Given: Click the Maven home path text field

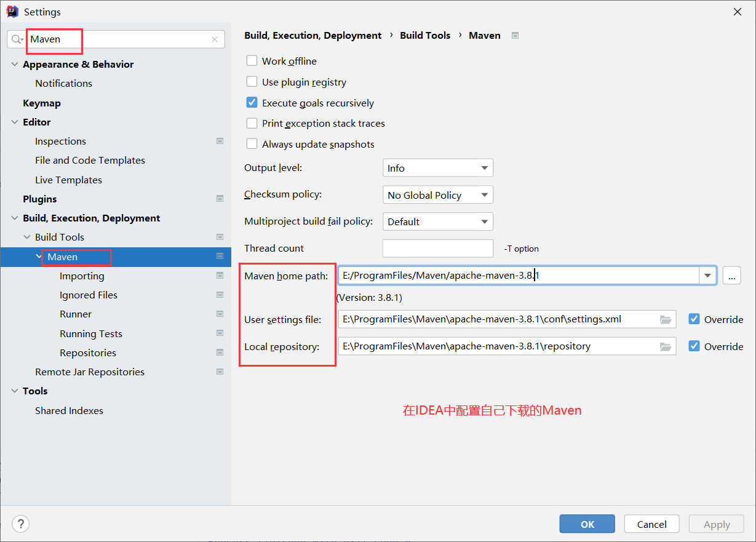Looking at the screenshot, I should 519,276.
